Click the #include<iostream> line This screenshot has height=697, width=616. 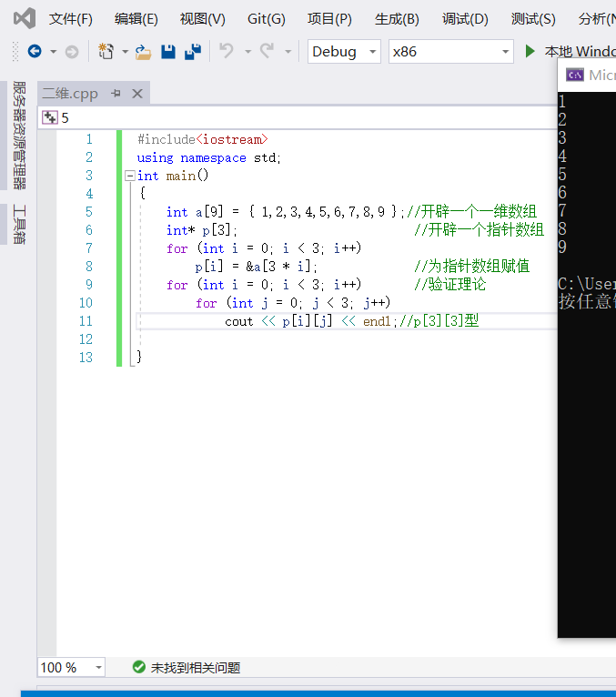pyautogui.click(x=202, y=139)
